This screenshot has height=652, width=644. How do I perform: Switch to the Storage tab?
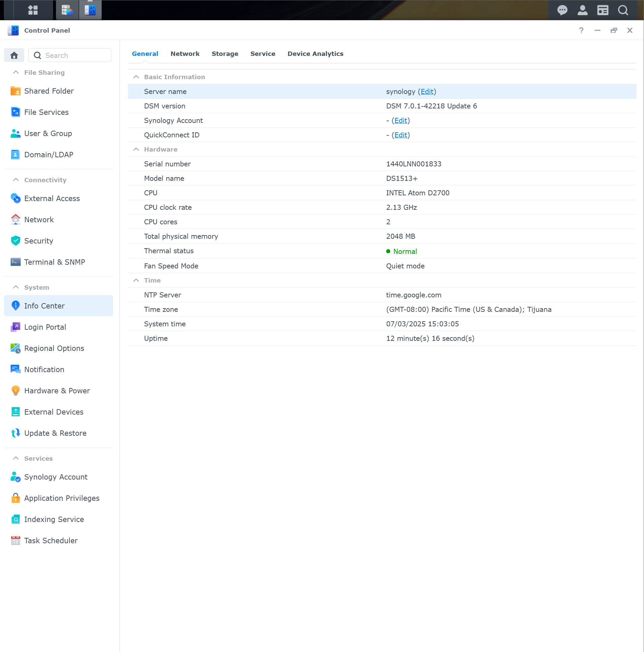click(x=224, y=54)
